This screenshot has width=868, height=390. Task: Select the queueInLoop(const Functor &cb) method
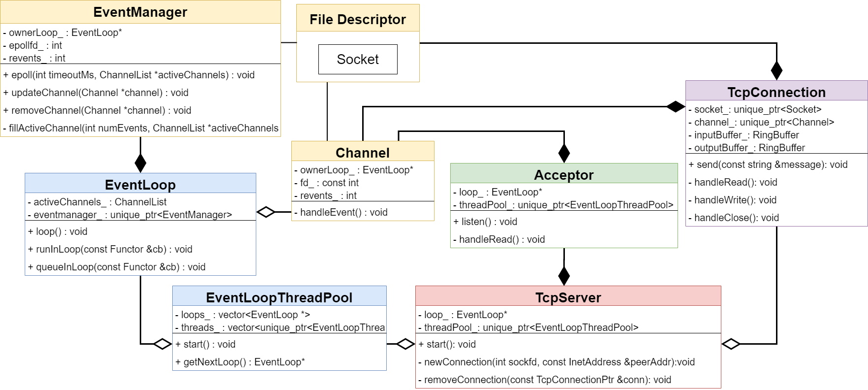[117, 267]
